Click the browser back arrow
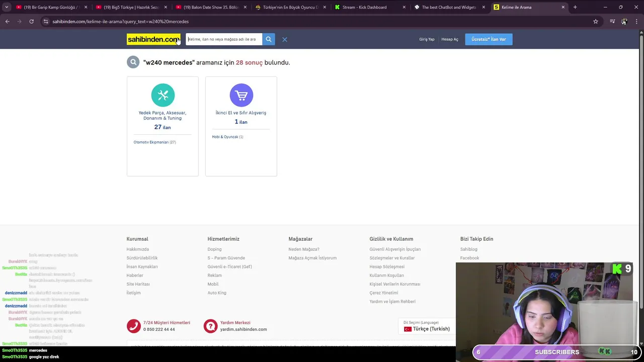Screen dimensions: 644x362 point(7,22)
